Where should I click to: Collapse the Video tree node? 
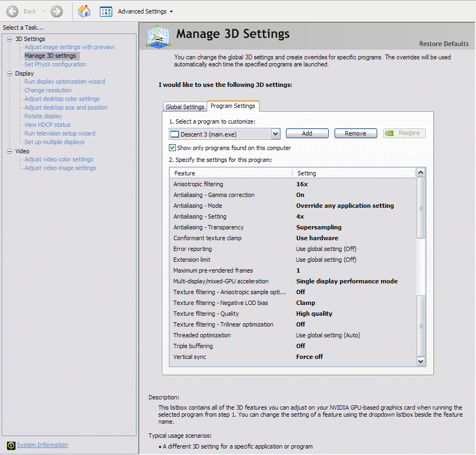click(9, 151)
